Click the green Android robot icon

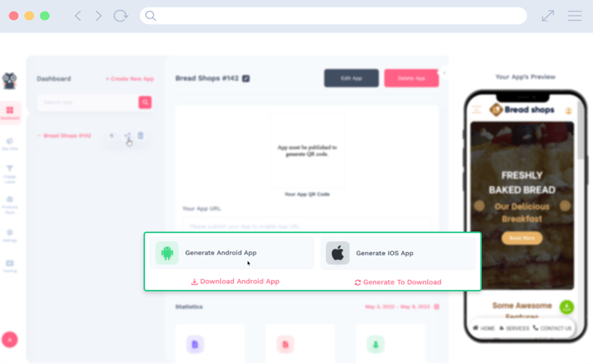(x=167, y=253)
